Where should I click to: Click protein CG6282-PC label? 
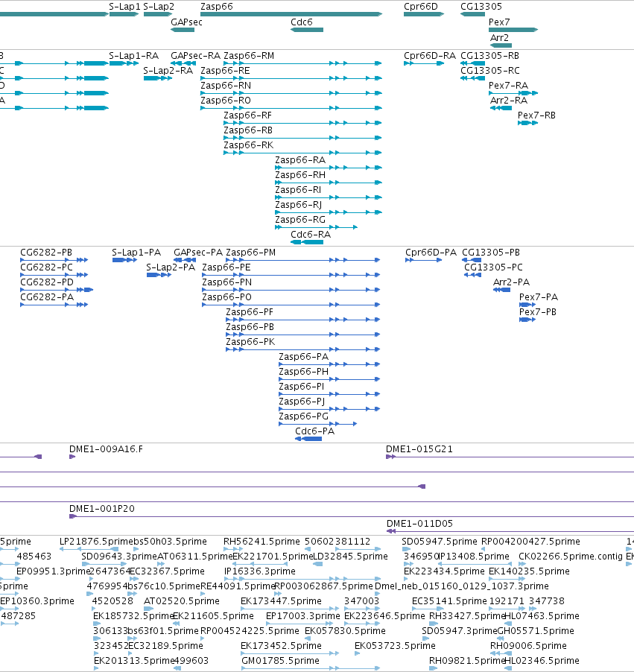coord(46,267)
